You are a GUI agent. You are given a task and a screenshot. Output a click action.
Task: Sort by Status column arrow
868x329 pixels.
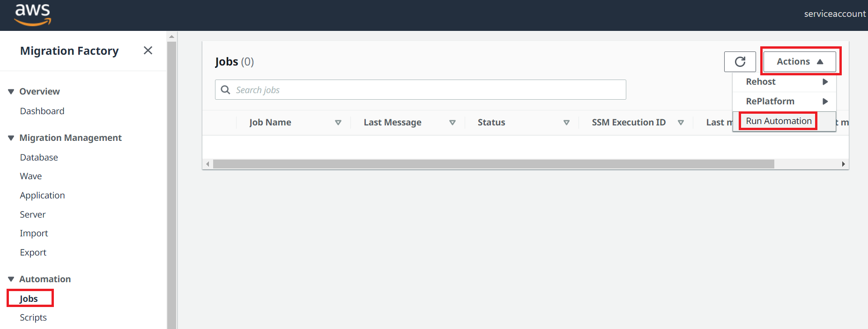tap(566, 123)
